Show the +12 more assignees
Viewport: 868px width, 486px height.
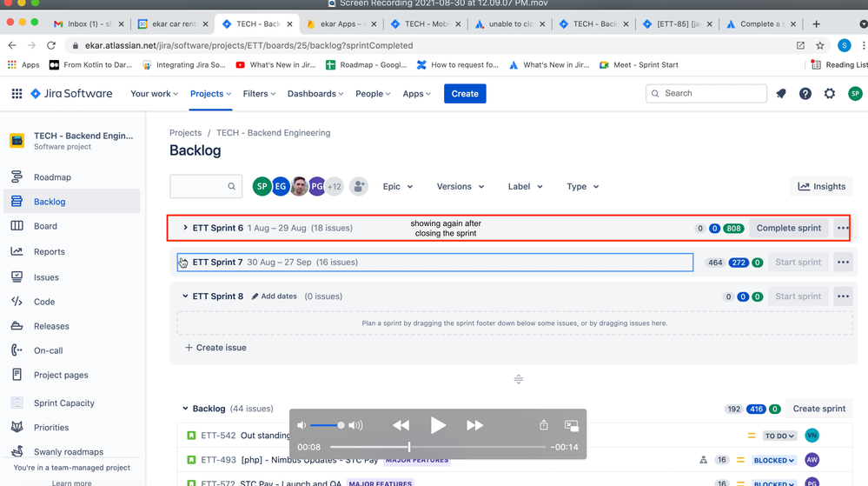(x=334, y=186)
